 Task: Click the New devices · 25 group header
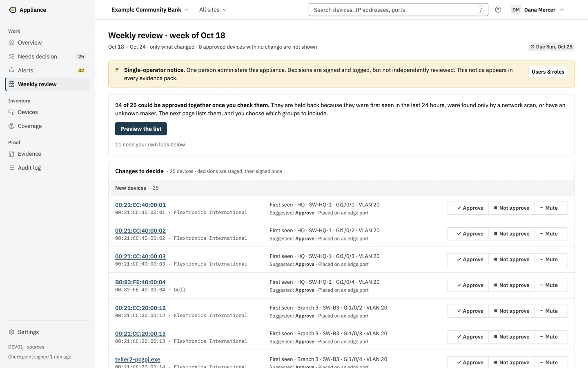click(x=341, y=188)
